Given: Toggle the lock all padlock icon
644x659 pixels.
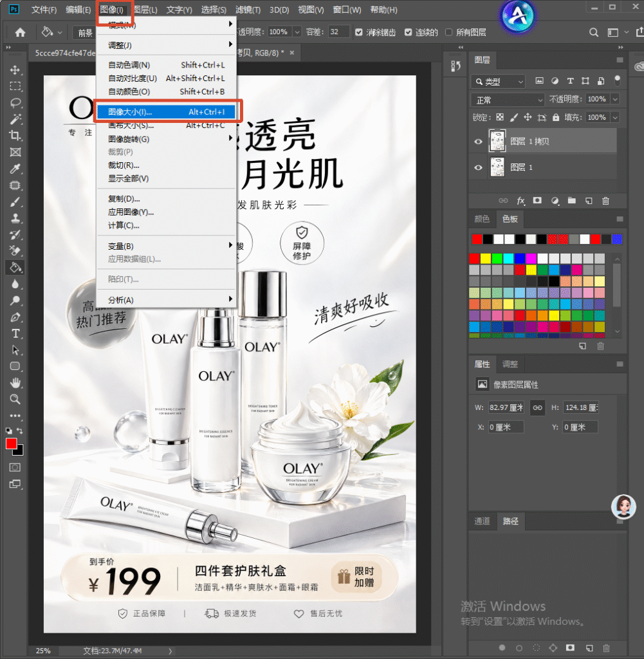Looking at the screenshot, I should tap(556, 117).
